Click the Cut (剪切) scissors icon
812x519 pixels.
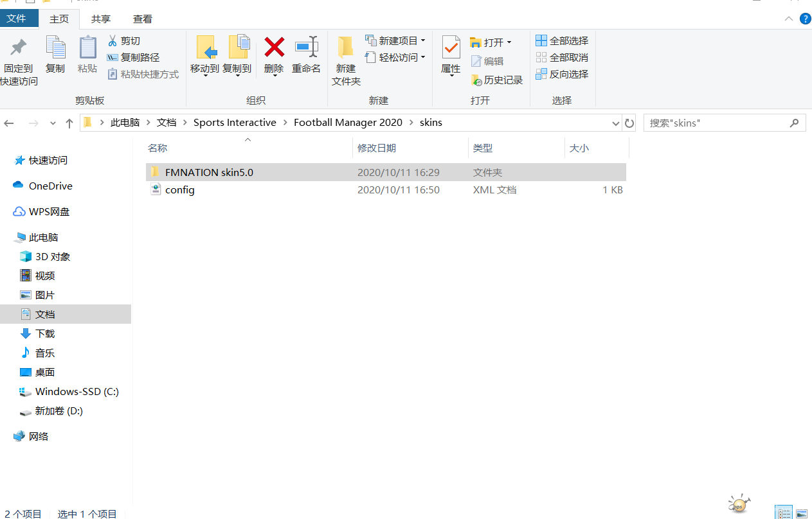[113, 40]
